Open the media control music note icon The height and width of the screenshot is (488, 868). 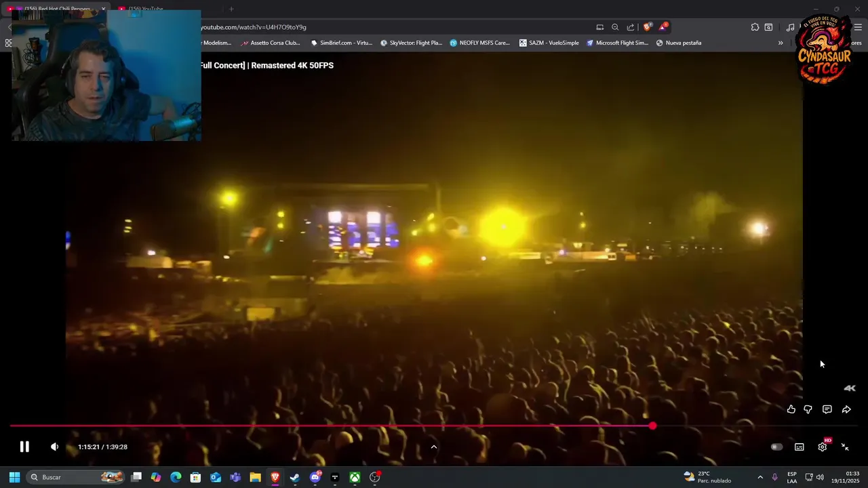[x=790, y=27]
